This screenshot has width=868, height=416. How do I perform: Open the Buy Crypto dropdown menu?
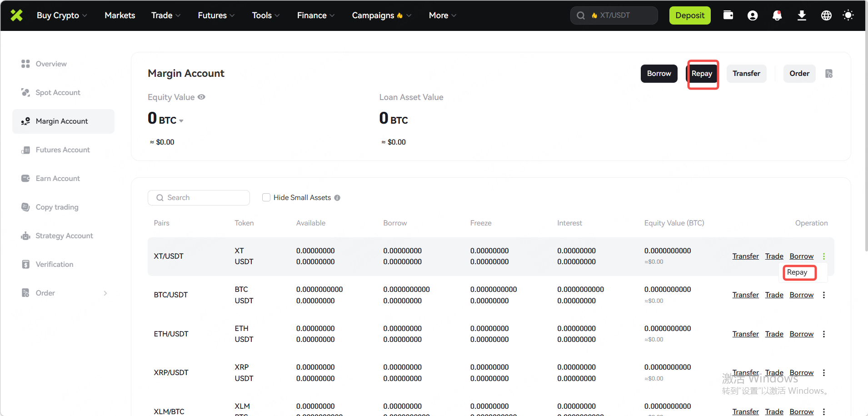[x=62, y=15]
